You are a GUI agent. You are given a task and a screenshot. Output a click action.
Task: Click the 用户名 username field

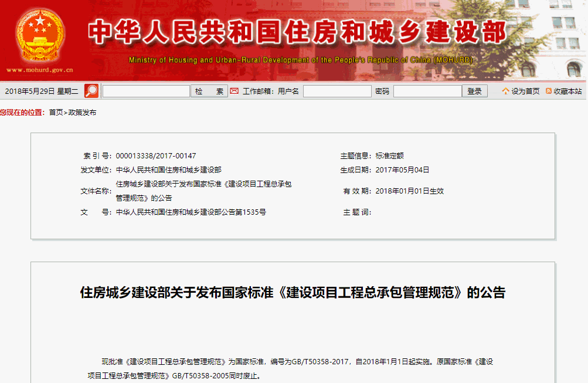(337, 91)
